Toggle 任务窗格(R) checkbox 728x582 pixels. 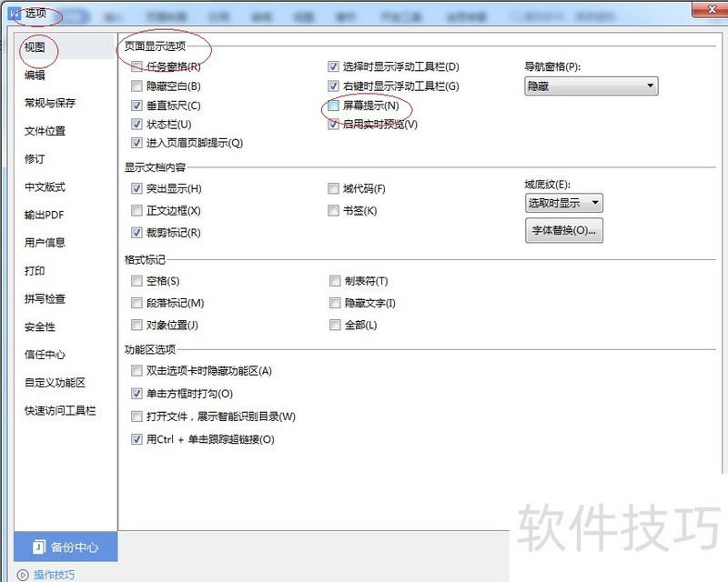[136, 66]
